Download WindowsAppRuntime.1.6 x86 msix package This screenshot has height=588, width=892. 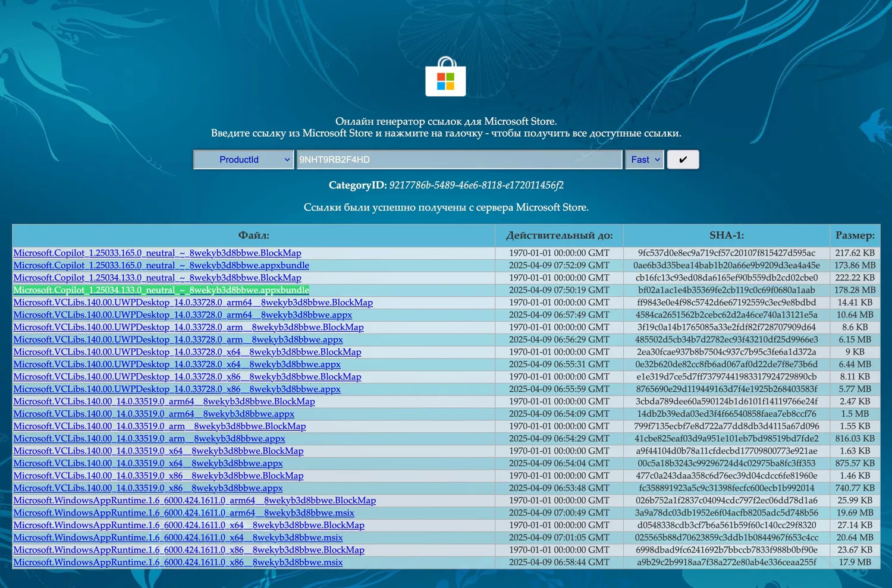coord(178,562)
